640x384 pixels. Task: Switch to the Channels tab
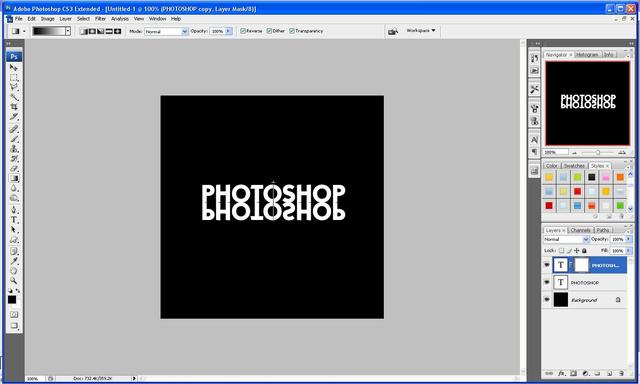pyautogui.click(x=580, y=230)
